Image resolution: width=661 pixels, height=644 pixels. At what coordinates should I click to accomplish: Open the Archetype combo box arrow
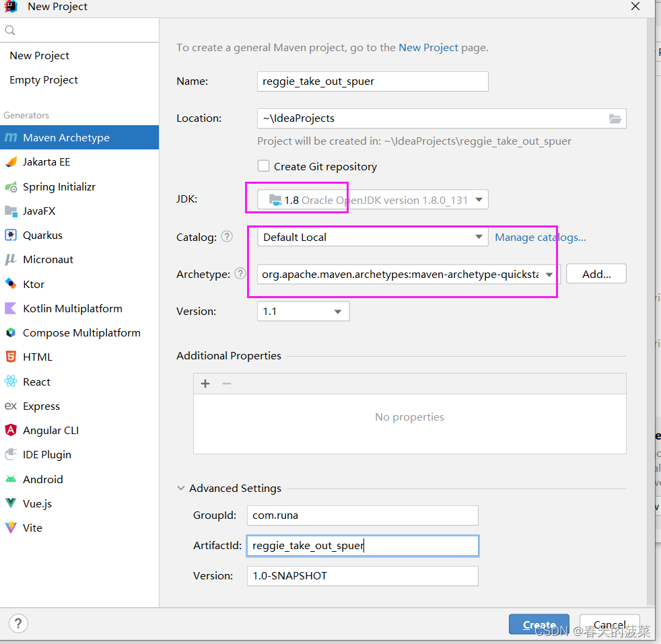(x=549, y=275)
